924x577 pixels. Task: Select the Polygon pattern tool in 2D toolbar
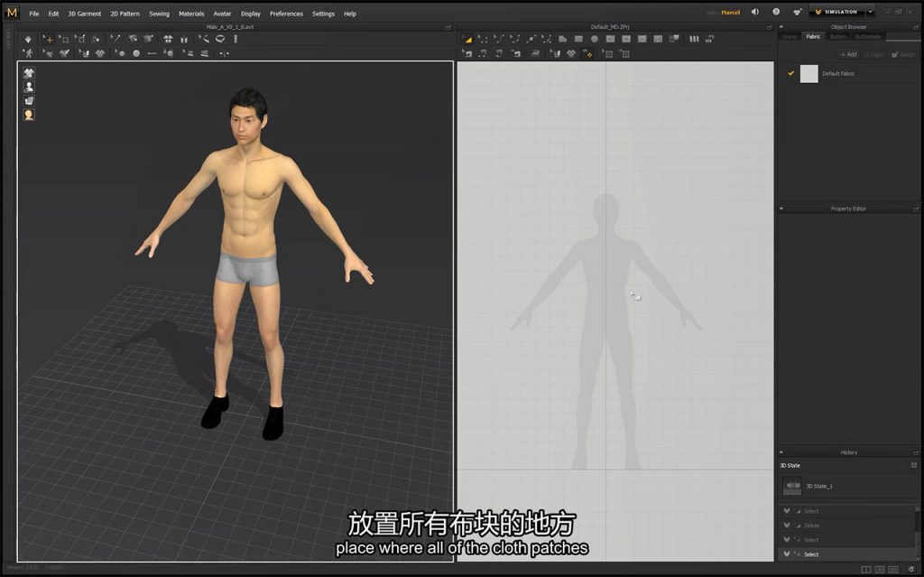coord(562,39)
